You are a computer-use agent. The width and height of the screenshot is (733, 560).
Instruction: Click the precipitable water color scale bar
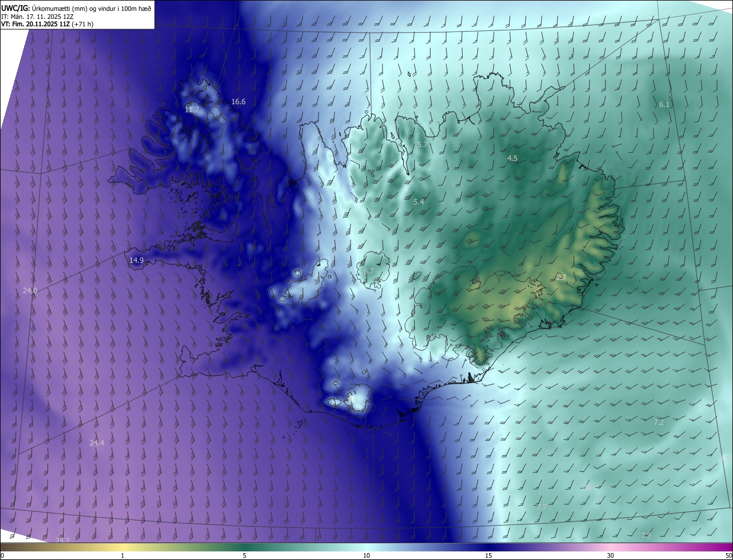pos(366,547)
